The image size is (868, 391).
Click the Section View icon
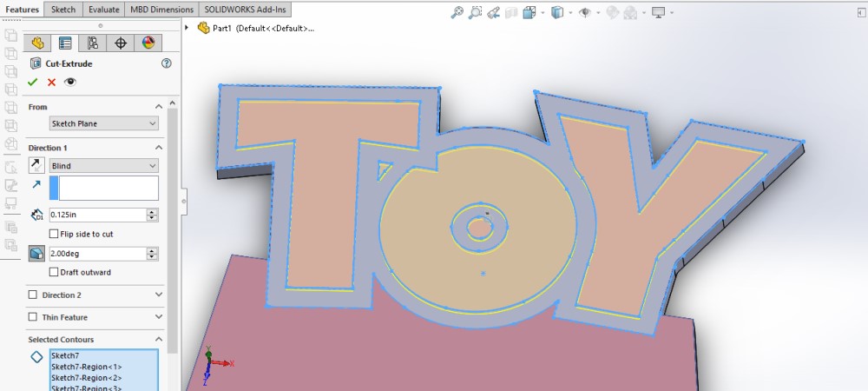pyautogui.click(x=511, y=12)
